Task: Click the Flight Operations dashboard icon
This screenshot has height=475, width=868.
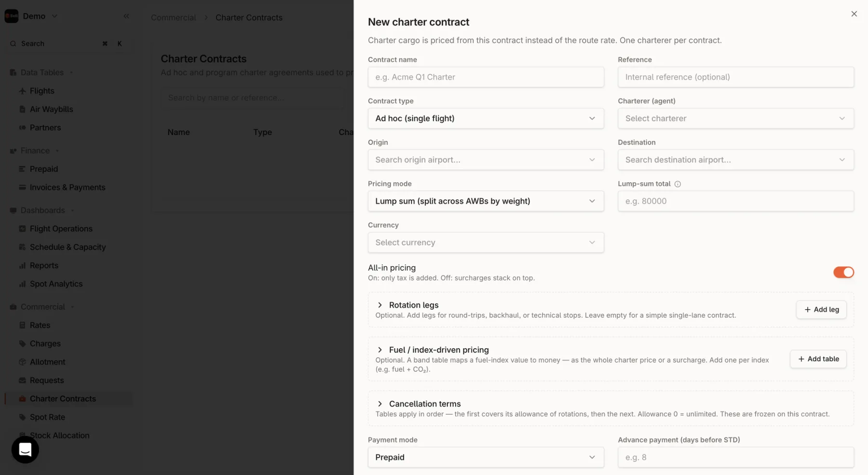Action: point(22,229)
